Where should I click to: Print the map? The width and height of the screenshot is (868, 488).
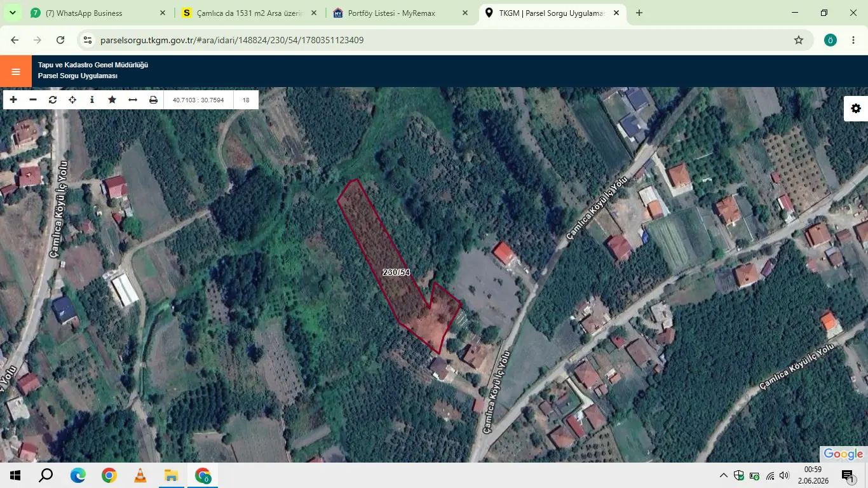pyautogui.click(x=153, y=100)
